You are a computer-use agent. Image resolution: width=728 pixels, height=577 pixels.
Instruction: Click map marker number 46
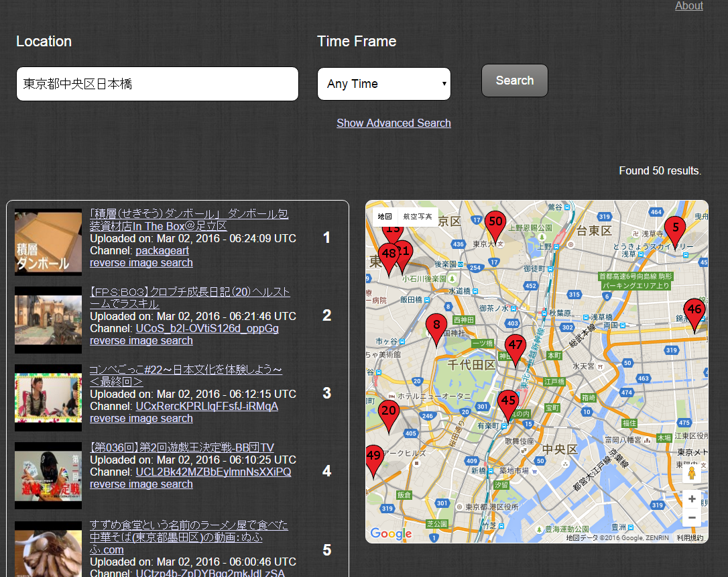point(694,313)
